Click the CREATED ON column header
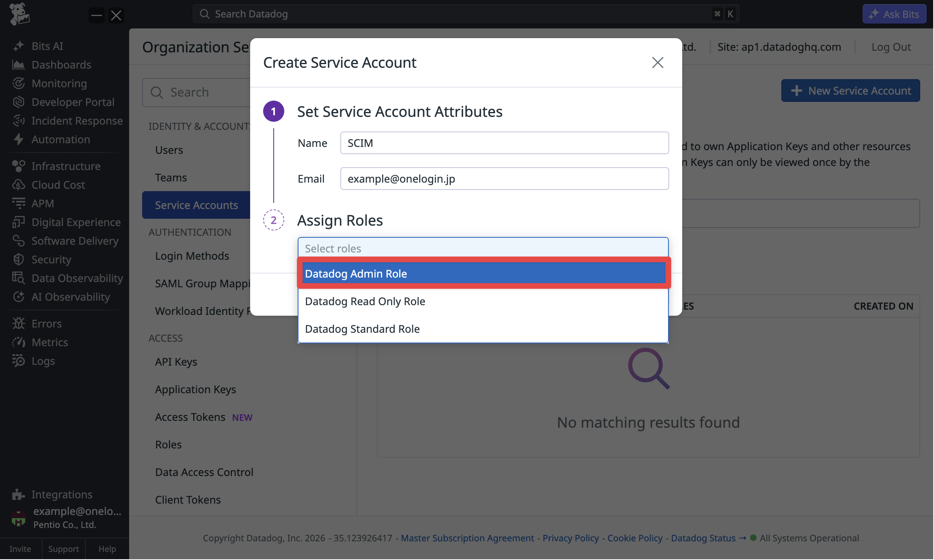Screen dimensions: 934x560 pos(883,306)
